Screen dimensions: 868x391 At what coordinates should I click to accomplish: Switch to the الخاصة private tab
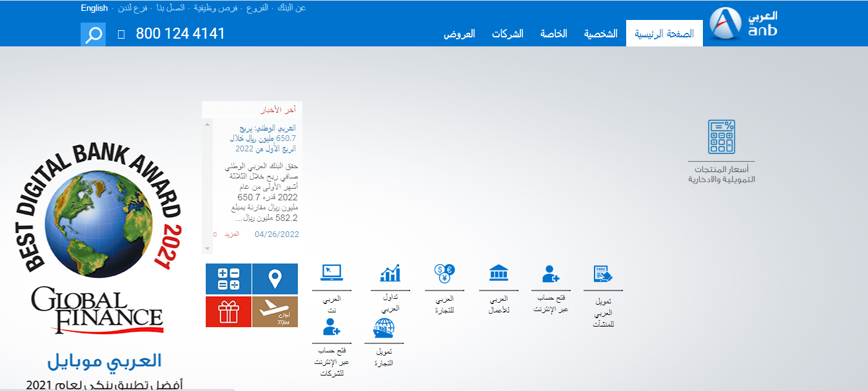tap(554, 33)
